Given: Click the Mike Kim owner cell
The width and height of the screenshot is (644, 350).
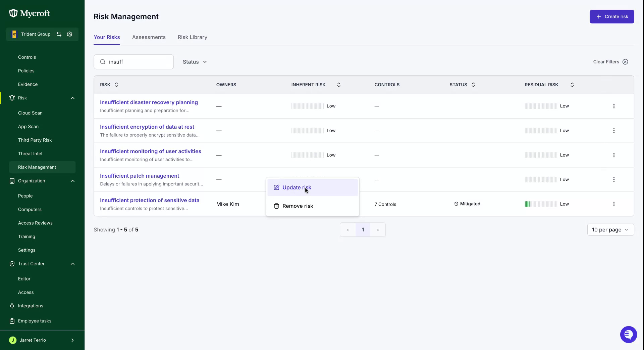Looking at the screenshot, I should coord(228,204).
